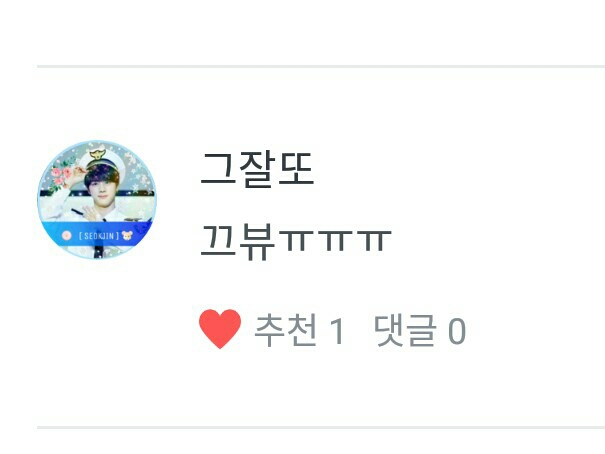Click the first character 그 of username

pyautogui.click(x=218, y=170)
